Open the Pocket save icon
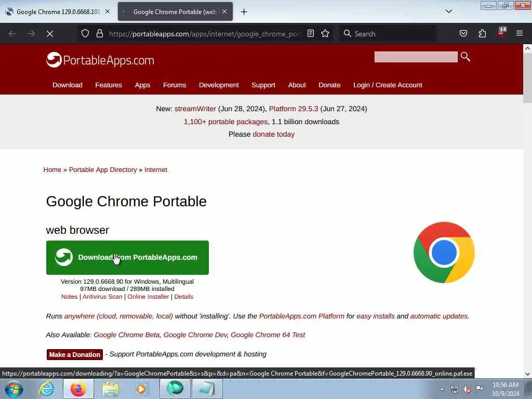 point(463,33)
